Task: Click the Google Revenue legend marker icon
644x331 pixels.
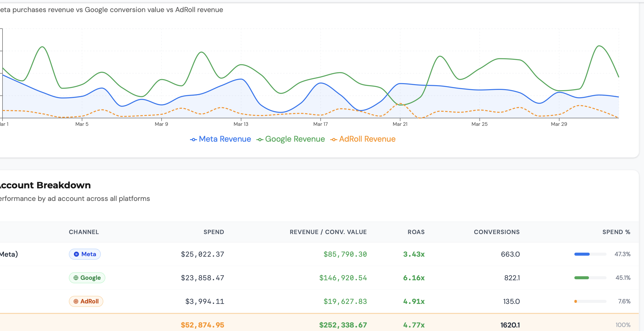Action: tap(260, 140)
